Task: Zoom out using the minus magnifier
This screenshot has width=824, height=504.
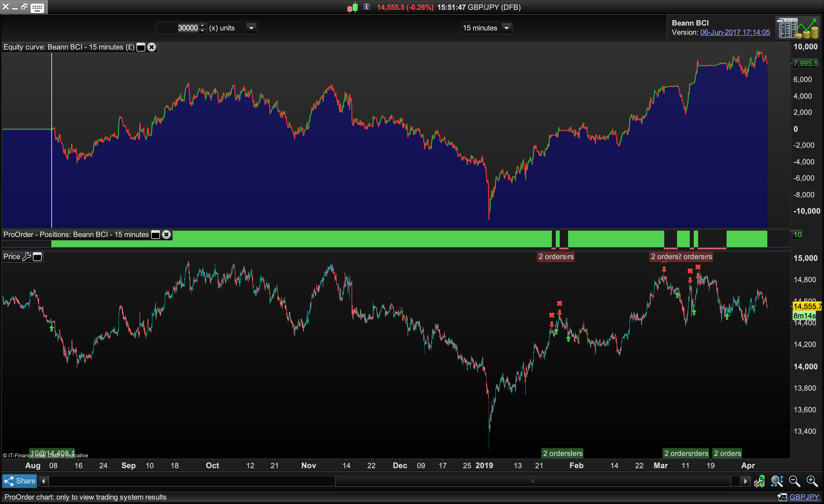Action: (x=795, y=481)
